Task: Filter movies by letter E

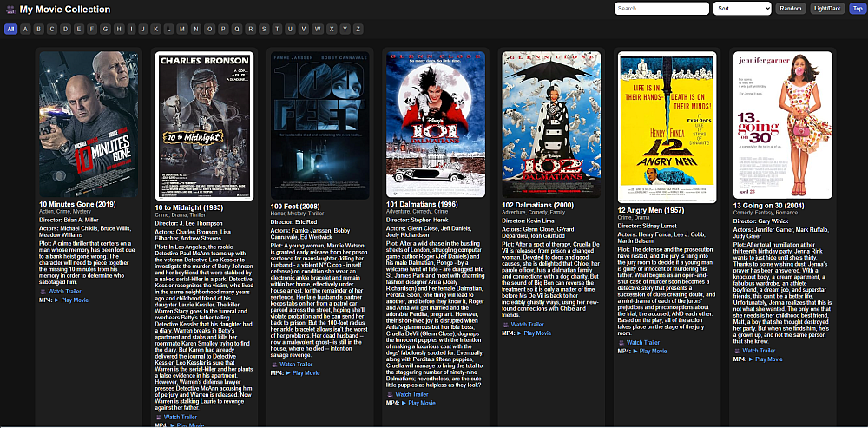Action: click(x=79, y=30)
